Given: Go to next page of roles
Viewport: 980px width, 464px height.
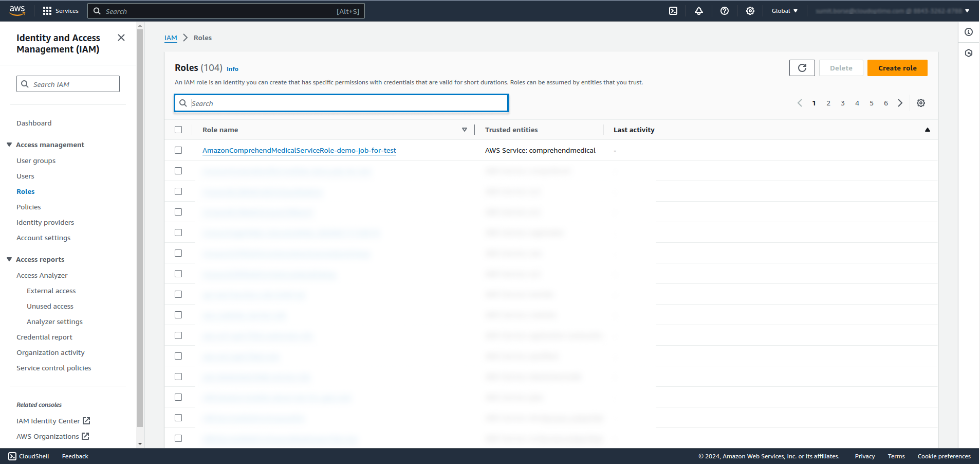Looking at the screenshot, I should click(900, 103).
